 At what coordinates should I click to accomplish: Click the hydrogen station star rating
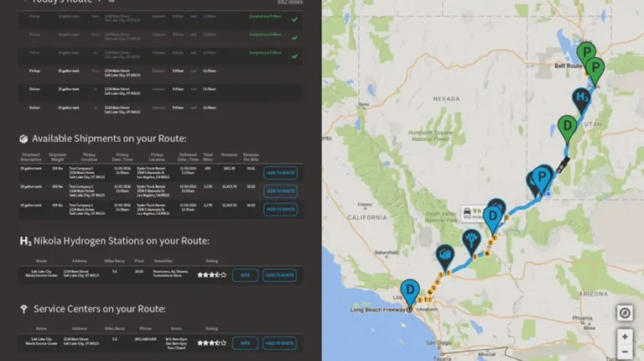211,275
